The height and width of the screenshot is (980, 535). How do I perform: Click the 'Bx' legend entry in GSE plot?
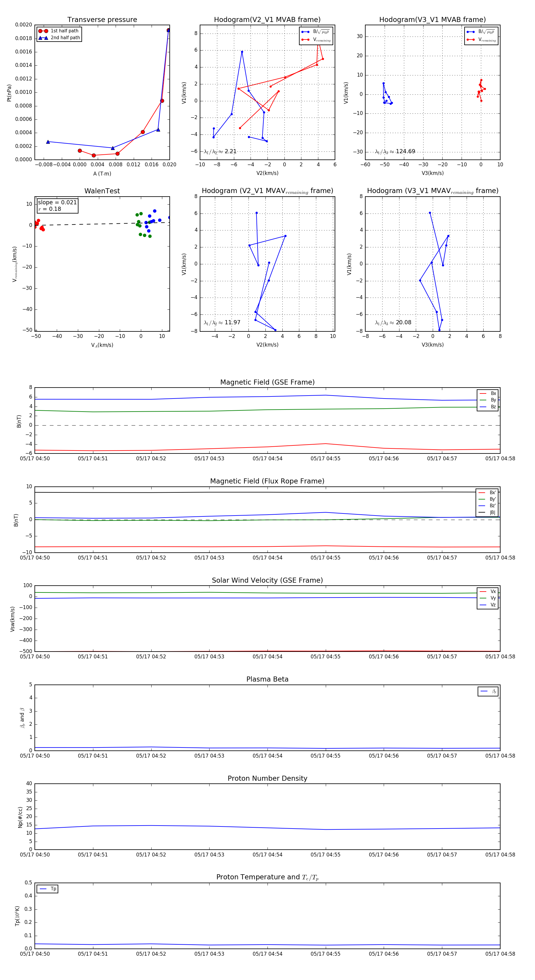coord(488,393)
